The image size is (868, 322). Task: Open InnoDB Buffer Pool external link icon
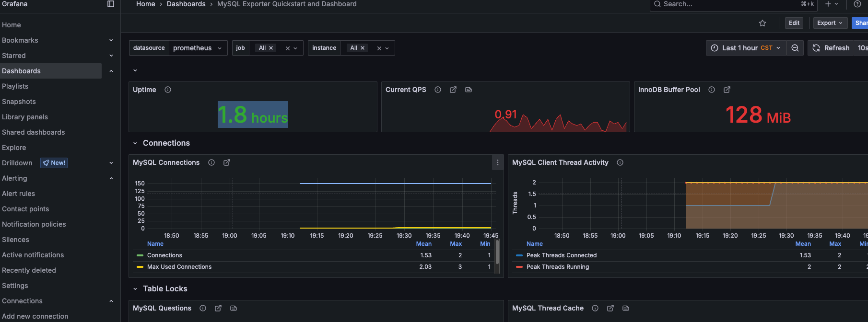click(727, 90)
